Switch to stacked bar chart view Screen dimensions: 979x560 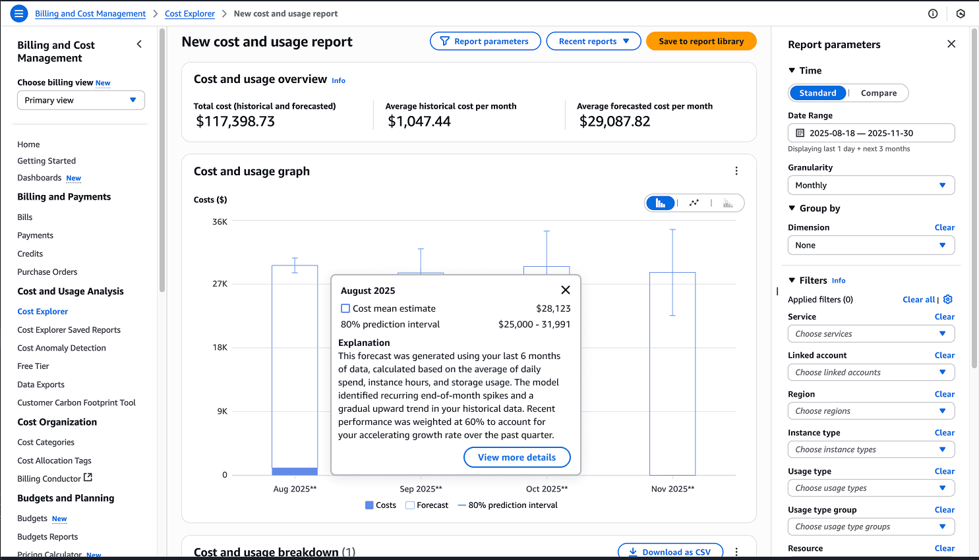pos(728,203)
